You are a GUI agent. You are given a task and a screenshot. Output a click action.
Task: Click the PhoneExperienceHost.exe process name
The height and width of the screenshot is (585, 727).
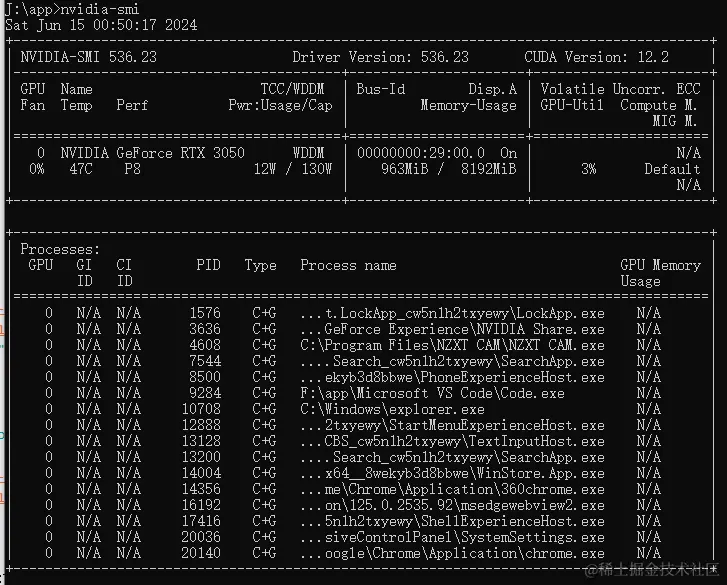[x=452, y=377]
